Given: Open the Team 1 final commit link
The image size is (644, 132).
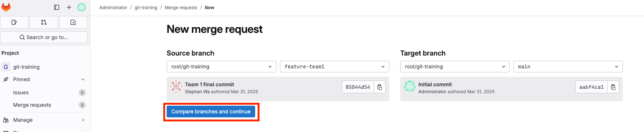Looking at the screenshot, I should coord(209,85).
